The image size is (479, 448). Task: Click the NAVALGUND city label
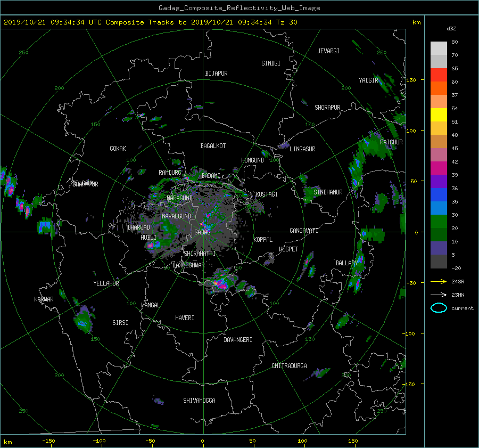[x=177, y=216]
